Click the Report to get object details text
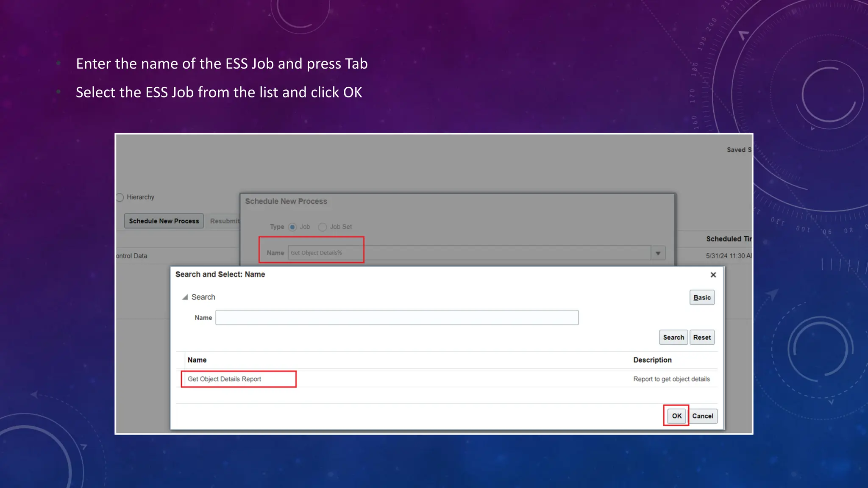 (671, 379)
